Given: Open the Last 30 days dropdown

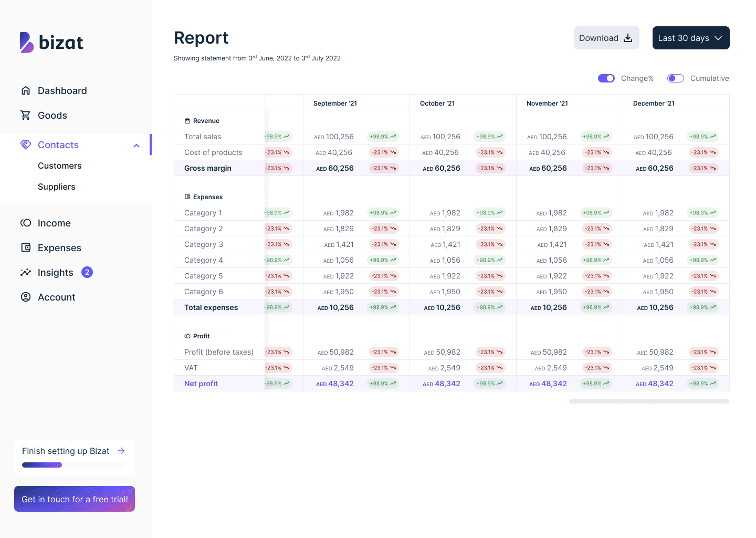Looking at the screenshot, I should 691,38.
